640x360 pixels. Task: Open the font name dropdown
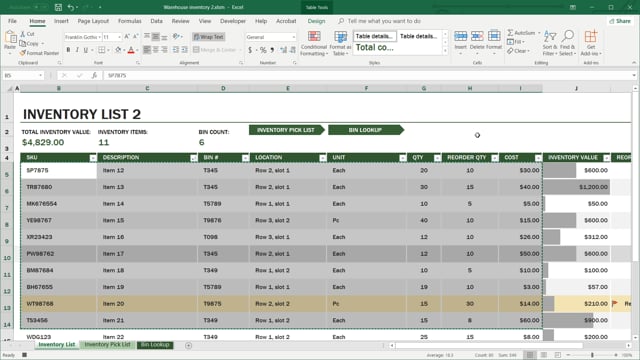pyautogui.click(x=99, y=37)
